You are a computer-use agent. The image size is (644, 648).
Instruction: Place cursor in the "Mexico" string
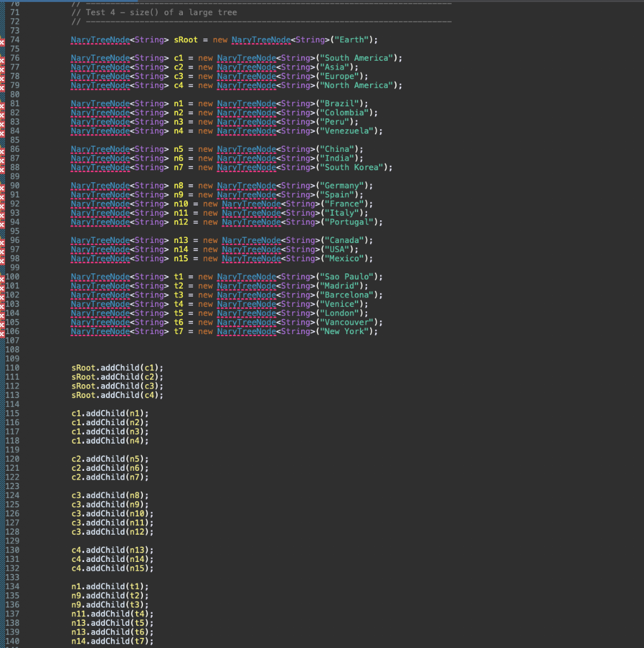pyautogui.click(x=344, y=258)
